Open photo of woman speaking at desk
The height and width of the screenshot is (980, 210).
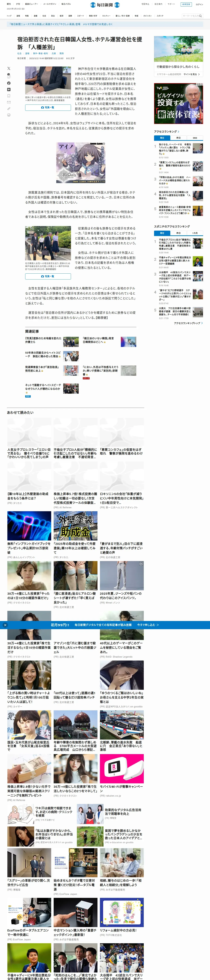click(48, 81)
